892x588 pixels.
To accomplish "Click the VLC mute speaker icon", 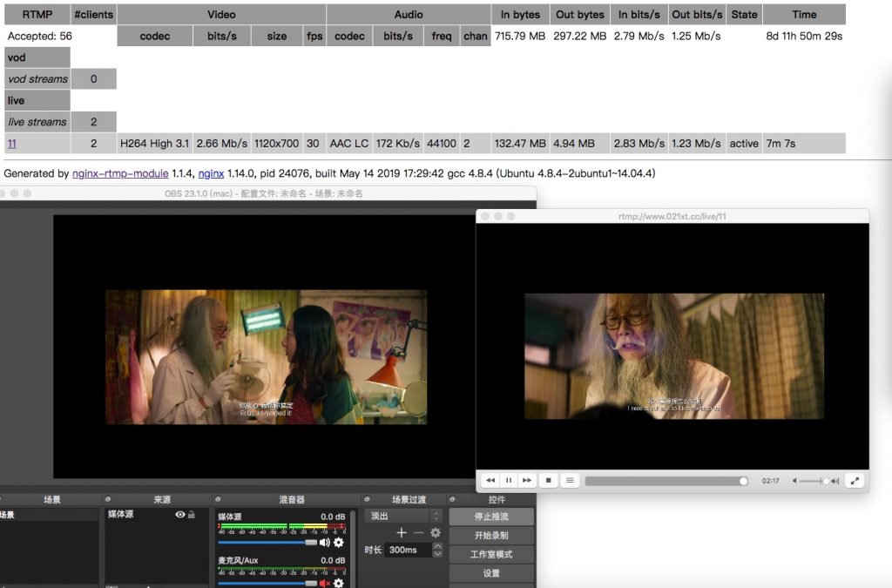I will pyautogui.click(x=794, y=481).
